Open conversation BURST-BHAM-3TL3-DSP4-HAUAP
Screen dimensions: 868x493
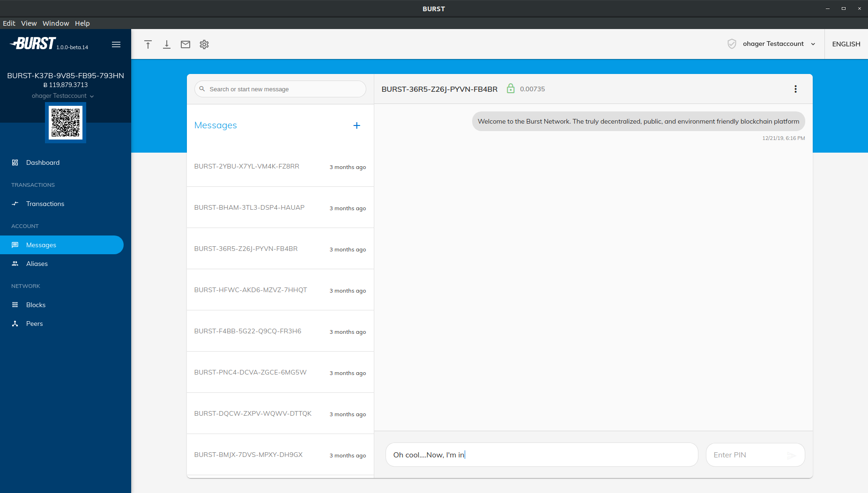tap(280, 207)
